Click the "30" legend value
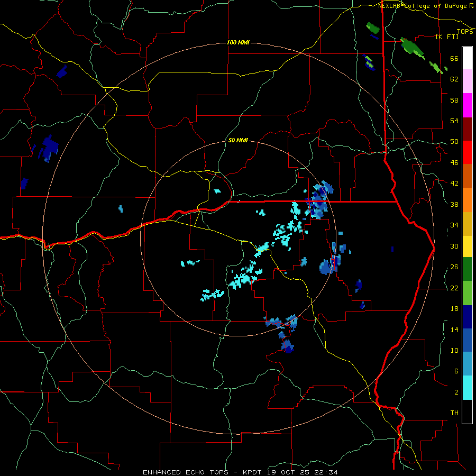 click(x=454, y=246)
